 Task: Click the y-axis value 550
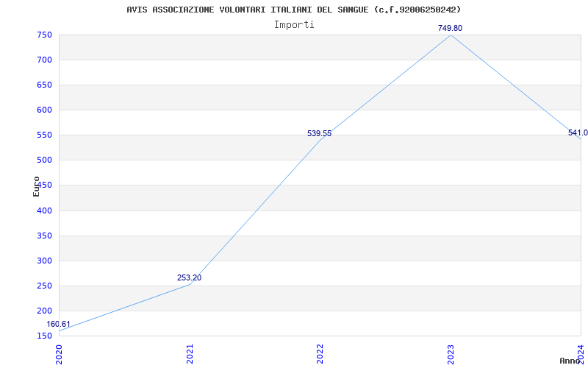coord(44,135)
